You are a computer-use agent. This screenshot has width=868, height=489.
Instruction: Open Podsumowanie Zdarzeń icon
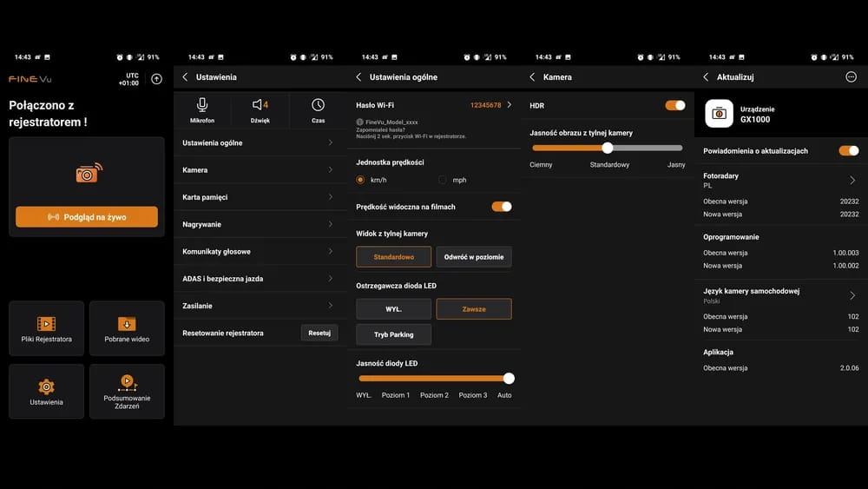click(127, 381)
